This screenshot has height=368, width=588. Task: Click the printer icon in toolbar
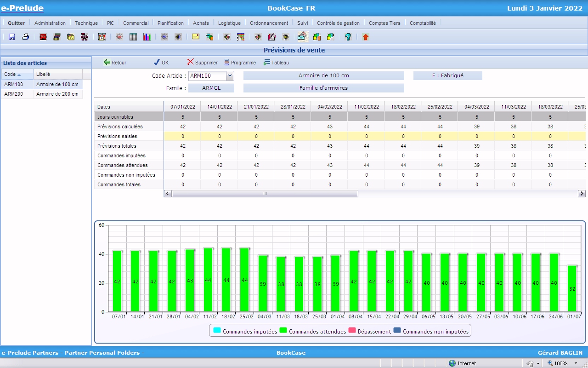tap(26, 37)
